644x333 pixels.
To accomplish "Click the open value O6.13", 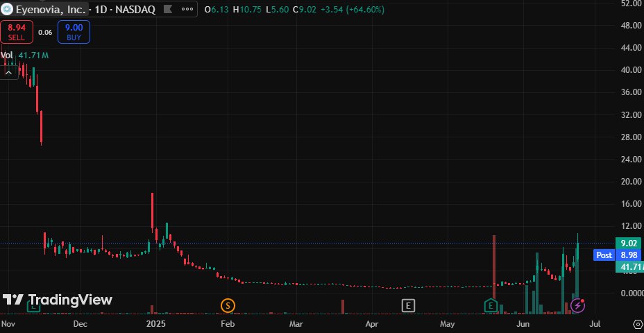I will point(216,10).
